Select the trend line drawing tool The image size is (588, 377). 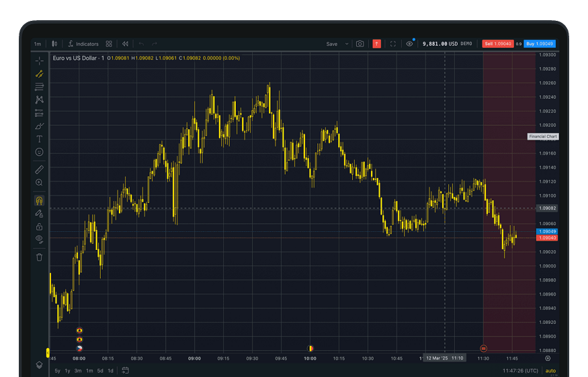40,74
